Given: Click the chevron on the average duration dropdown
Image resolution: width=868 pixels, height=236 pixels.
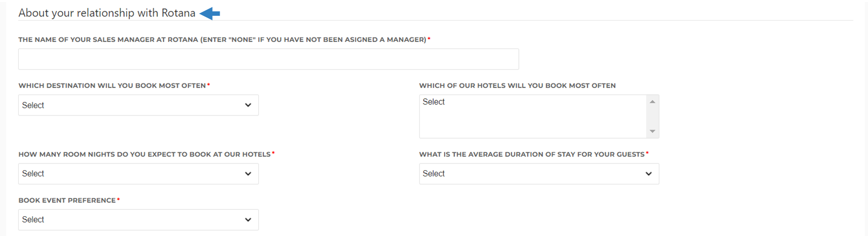Looking at the screenshot, I should pos(649,174).
